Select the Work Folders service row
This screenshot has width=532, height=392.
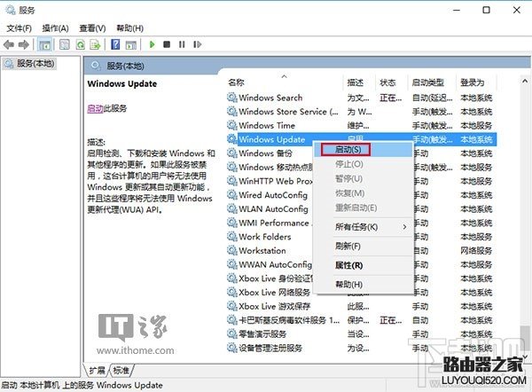[361, 237]
